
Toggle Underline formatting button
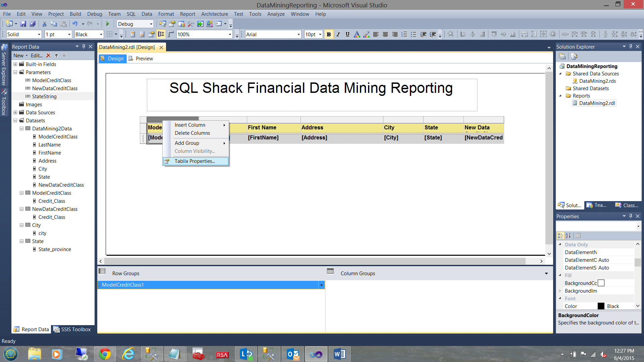347,34
